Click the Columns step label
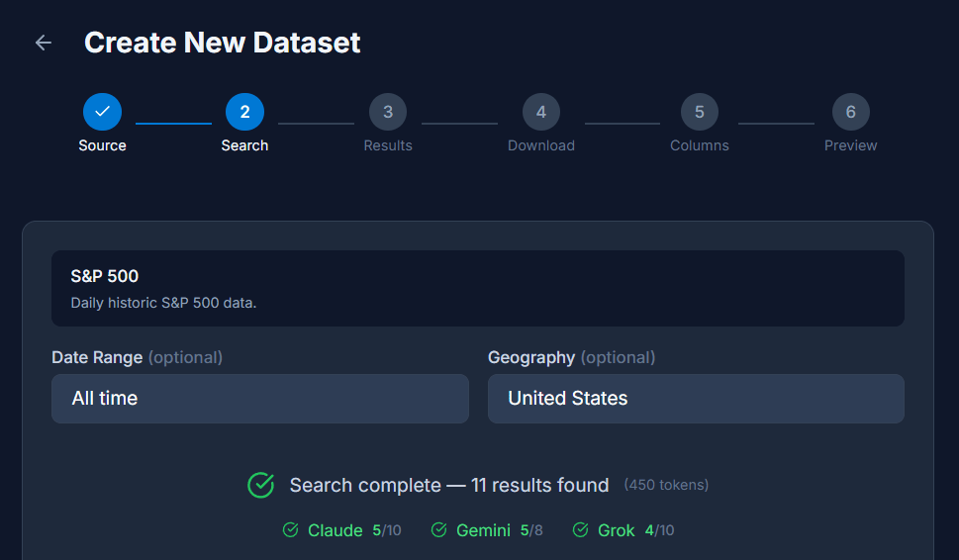959x560 pixels. tap(700, 145)
